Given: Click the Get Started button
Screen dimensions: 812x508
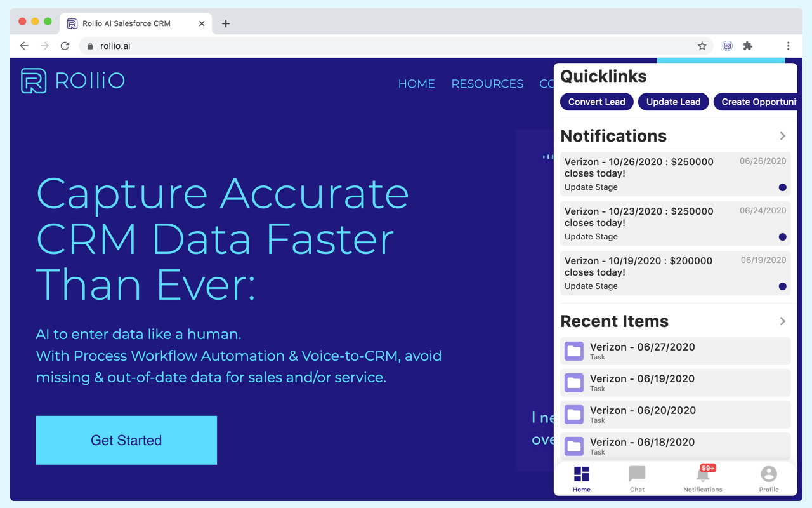Looking at the screenshot, I should pos(126,440).
